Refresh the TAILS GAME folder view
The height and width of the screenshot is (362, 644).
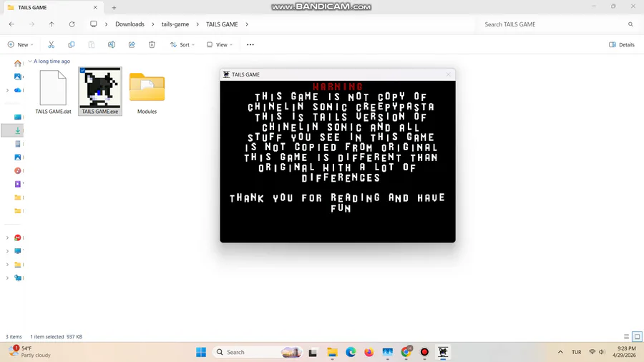click(72, 24)
